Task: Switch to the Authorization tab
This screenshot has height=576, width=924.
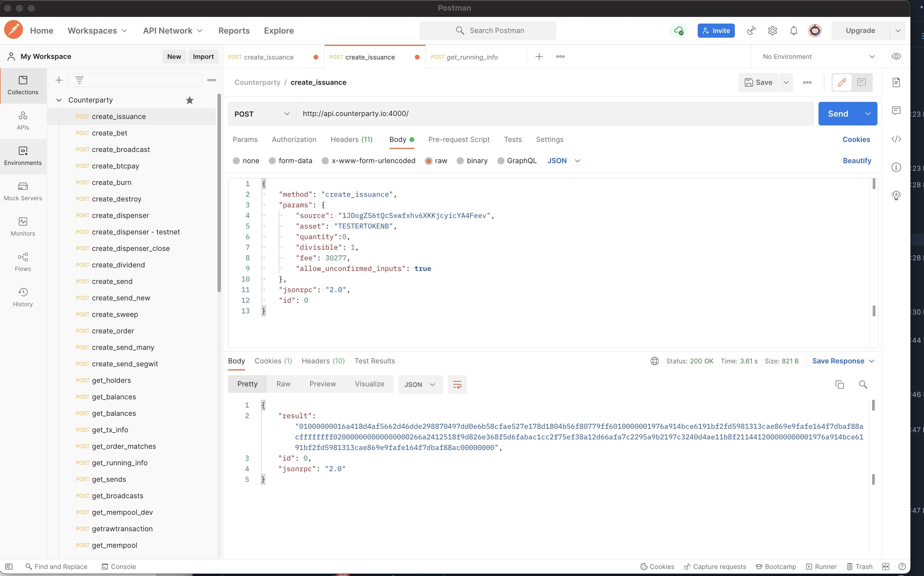Action: click(x=294, y=139)
